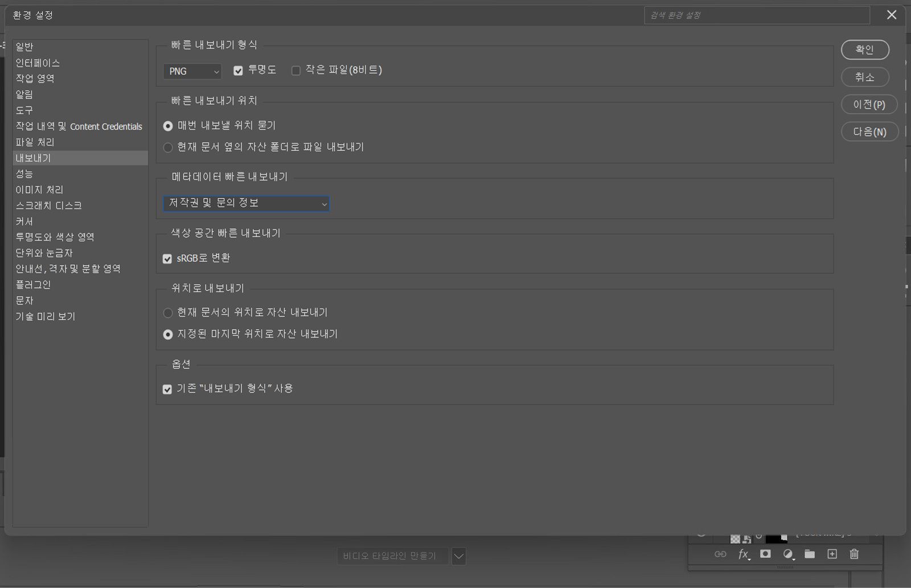
Task: Click the black color swatch in layers panel
Action: pyautogui.click(x=772, y=538)
